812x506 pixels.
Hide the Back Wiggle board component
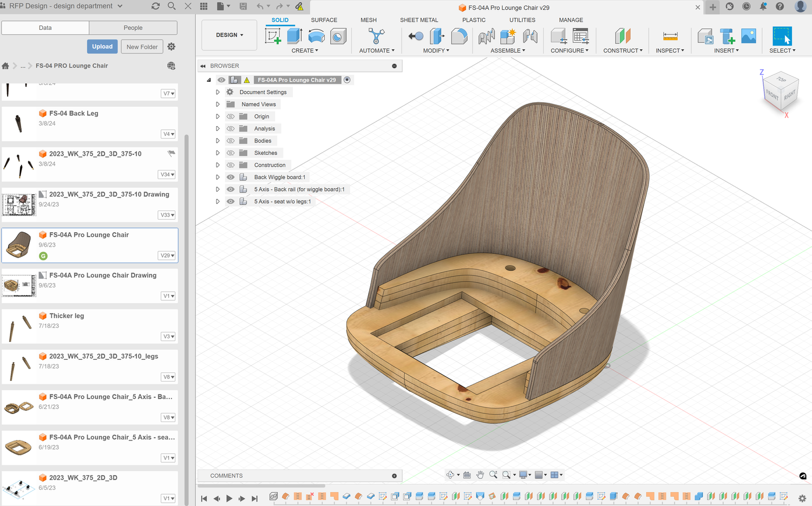[x=231, y=177]
